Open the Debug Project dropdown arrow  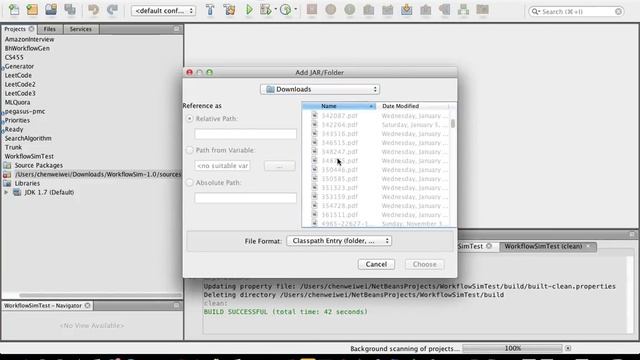click(276, 9)
